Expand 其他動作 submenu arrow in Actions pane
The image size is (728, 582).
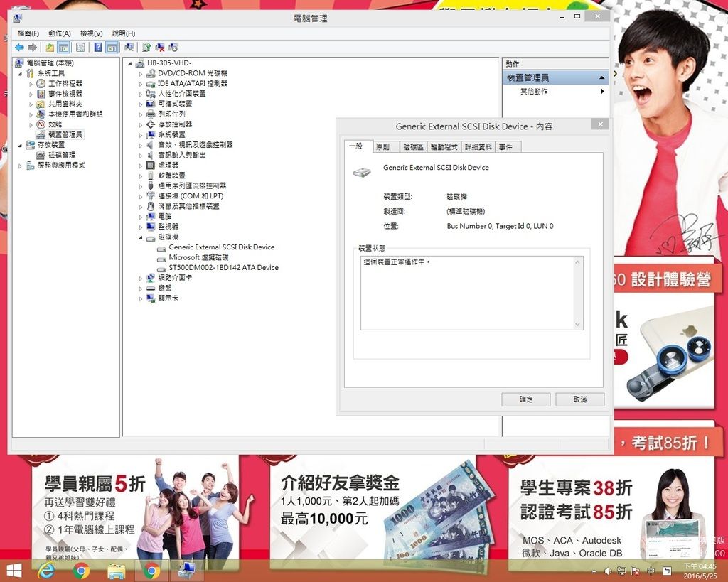tap(602, 92)
